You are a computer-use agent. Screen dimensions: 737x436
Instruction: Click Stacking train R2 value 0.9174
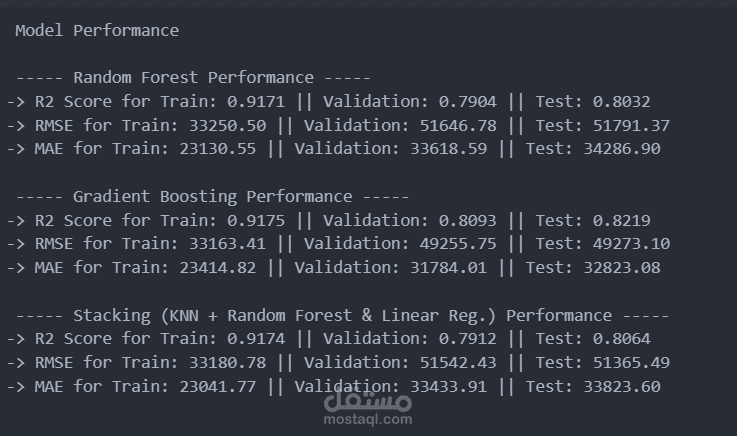pos(256,339)
